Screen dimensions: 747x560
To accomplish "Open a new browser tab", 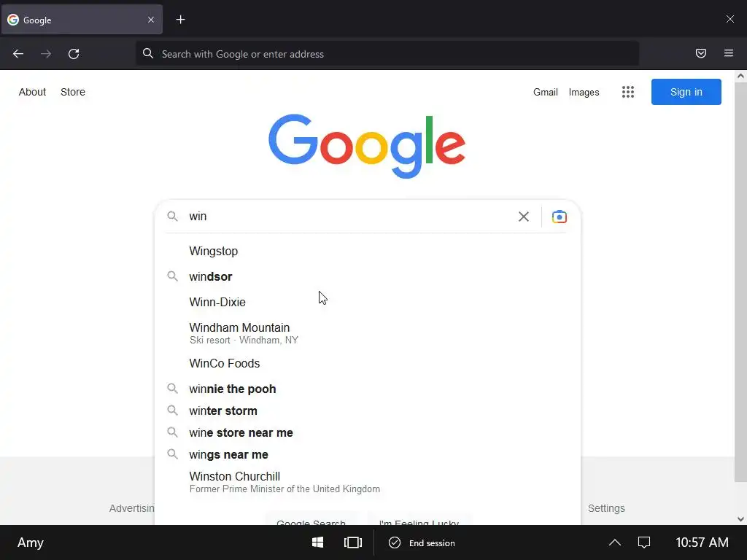I will coord(181,20).
